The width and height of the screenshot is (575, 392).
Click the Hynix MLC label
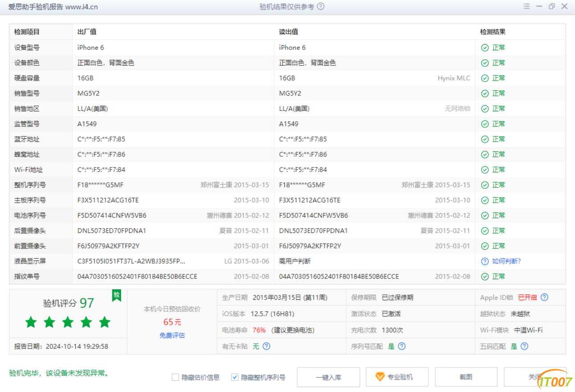click(454, 78)
